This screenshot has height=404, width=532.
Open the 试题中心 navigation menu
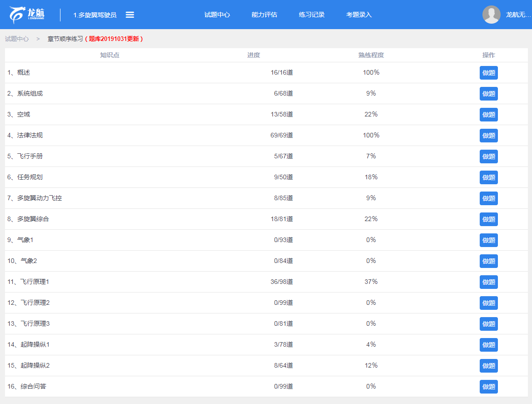(x=217, y=15)
